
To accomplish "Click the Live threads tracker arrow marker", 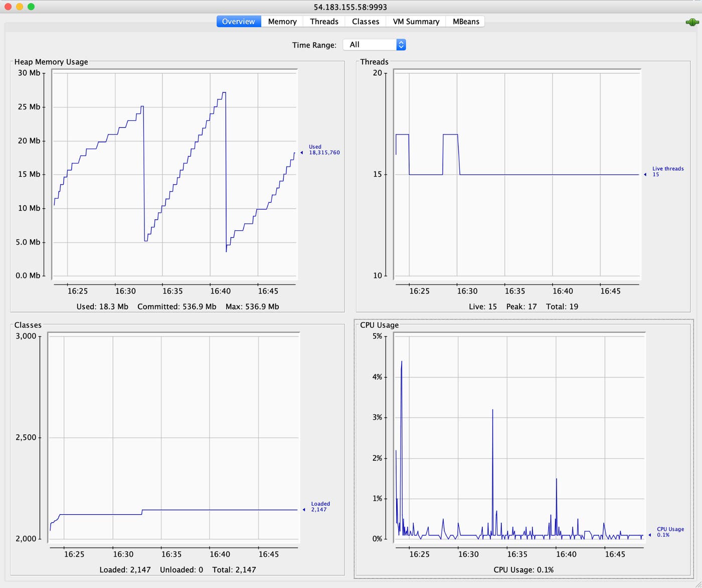I will click(646, 174).
